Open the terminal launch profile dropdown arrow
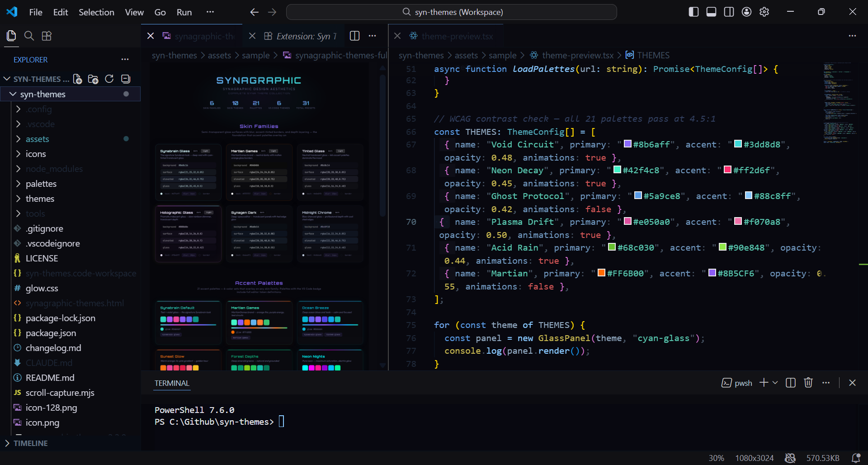The width and height of the screenshot is (868, 465). tap(775, 383)
